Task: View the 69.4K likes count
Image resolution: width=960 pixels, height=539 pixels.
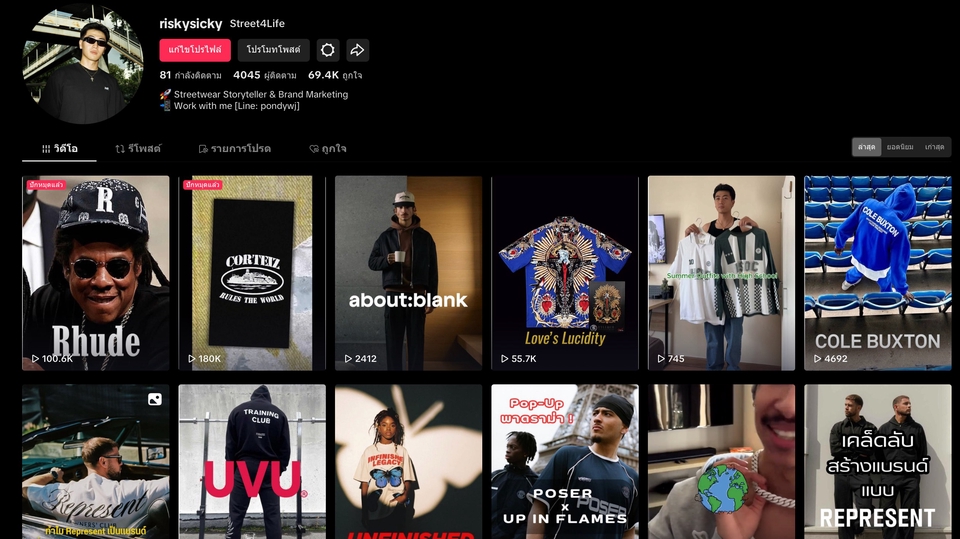Action: coord(335,75)
